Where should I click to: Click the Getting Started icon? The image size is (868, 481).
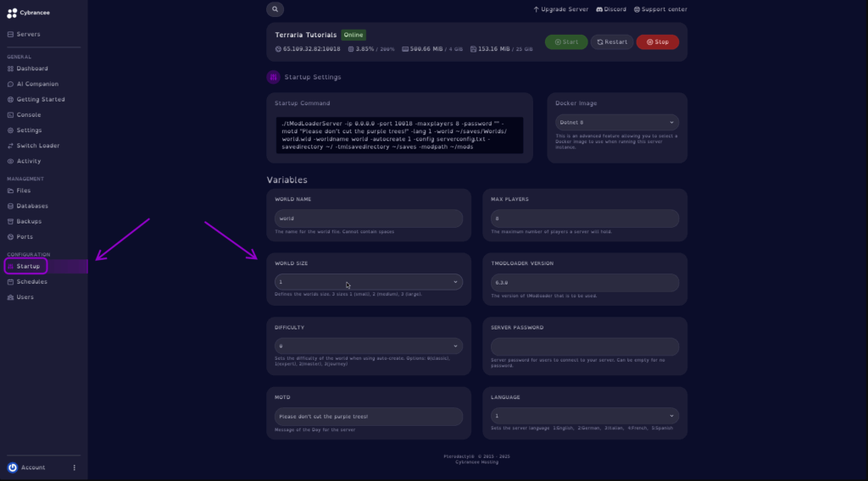pos(10,100)
